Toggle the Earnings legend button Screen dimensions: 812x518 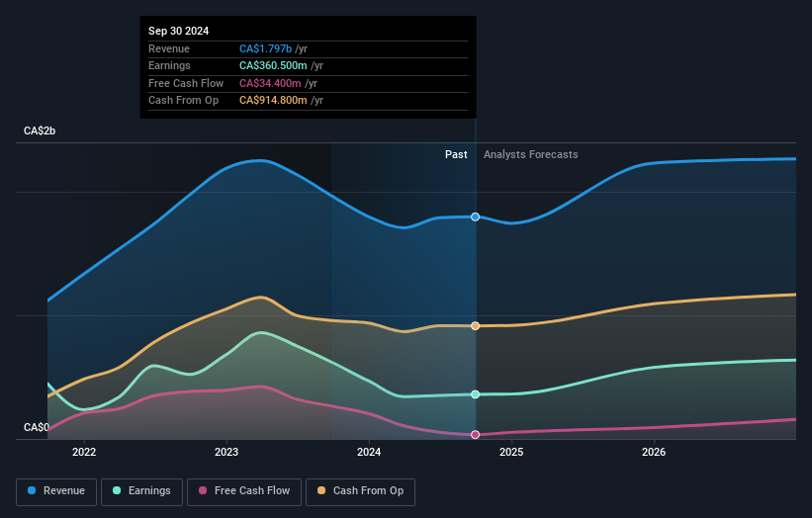pos(141,491)
